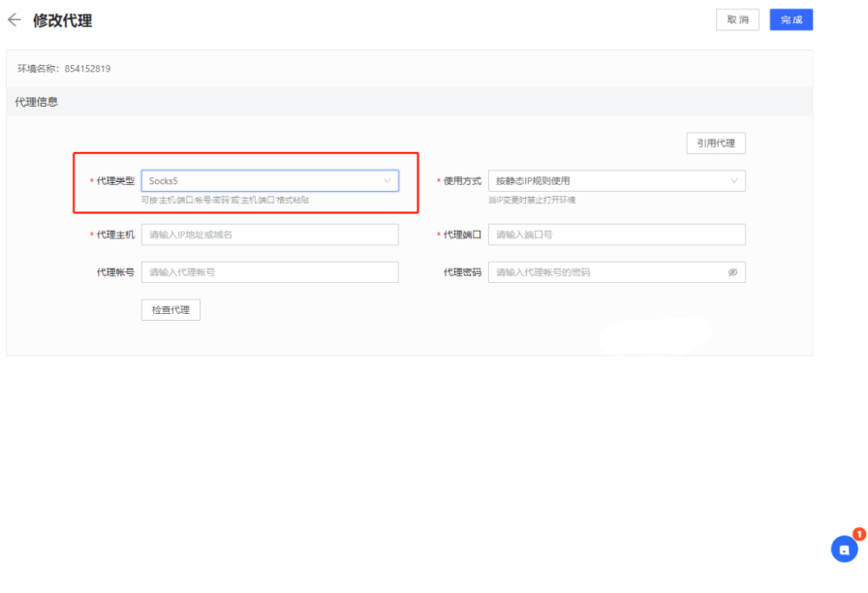Click the 修改代理 page title
Image resolution: width=868 pixels, height=593 pixels.
click(x=63, y=20)
